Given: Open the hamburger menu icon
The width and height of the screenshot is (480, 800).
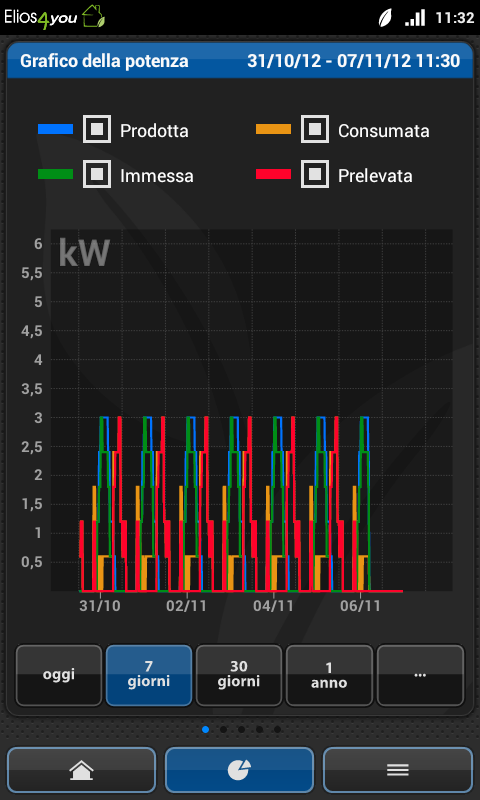Looking at the screenshot, I should 398,769.
